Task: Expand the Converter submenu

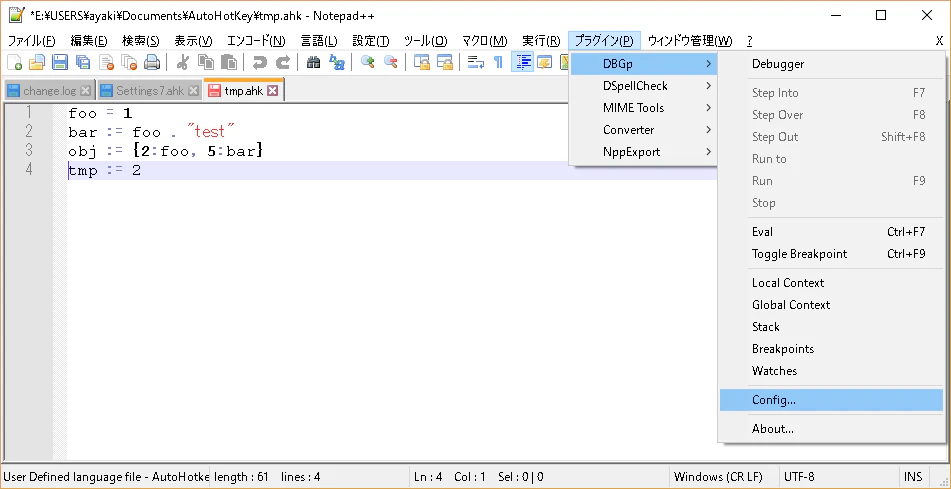Action: pyautogui.click(x=644, y=130)
